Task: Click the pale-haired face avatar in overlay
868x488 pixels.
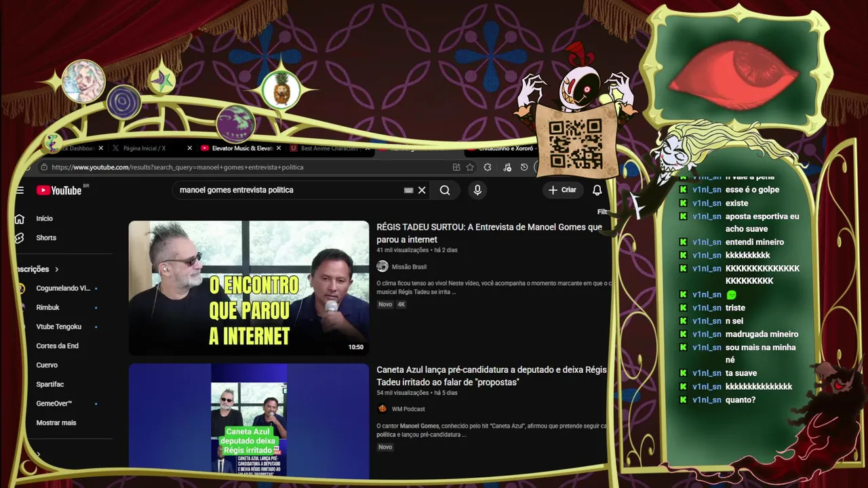Action: pos(83,81)
